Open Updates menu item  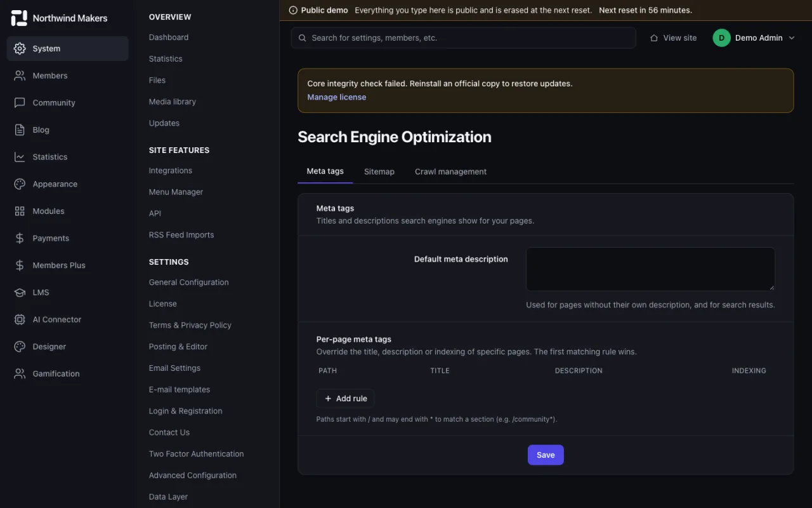(x=164, y=123)
